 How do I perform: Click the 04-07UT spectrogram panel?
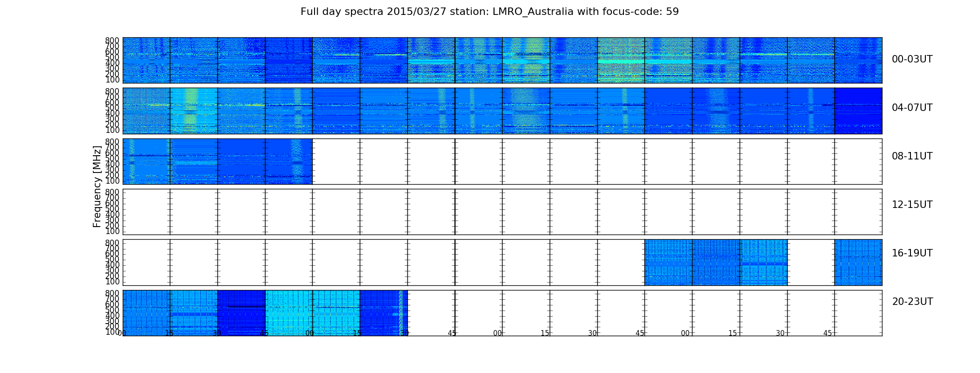502,111
